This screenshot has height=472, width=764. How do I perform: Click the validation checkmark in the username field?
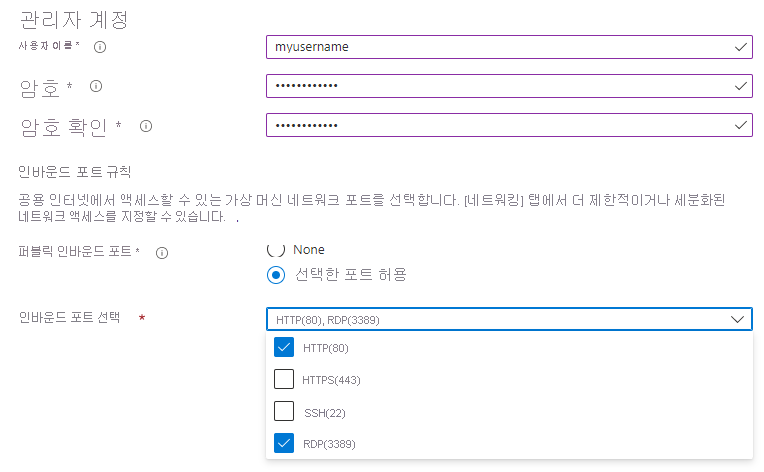coord(741,47)
